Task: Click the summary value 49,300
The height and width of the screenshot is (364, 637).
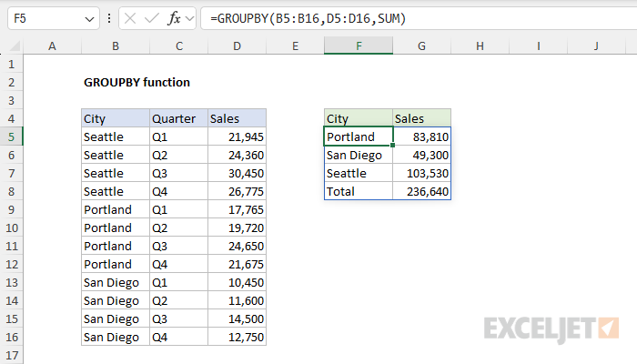Action: [421, 156]
